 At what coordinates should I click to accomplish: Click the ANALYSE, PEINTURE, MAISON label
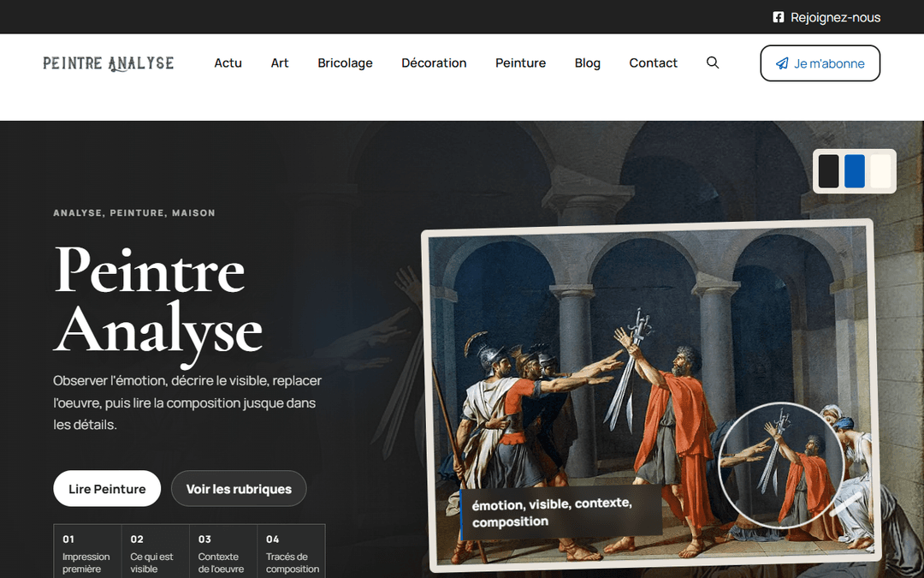click(134, 213)
